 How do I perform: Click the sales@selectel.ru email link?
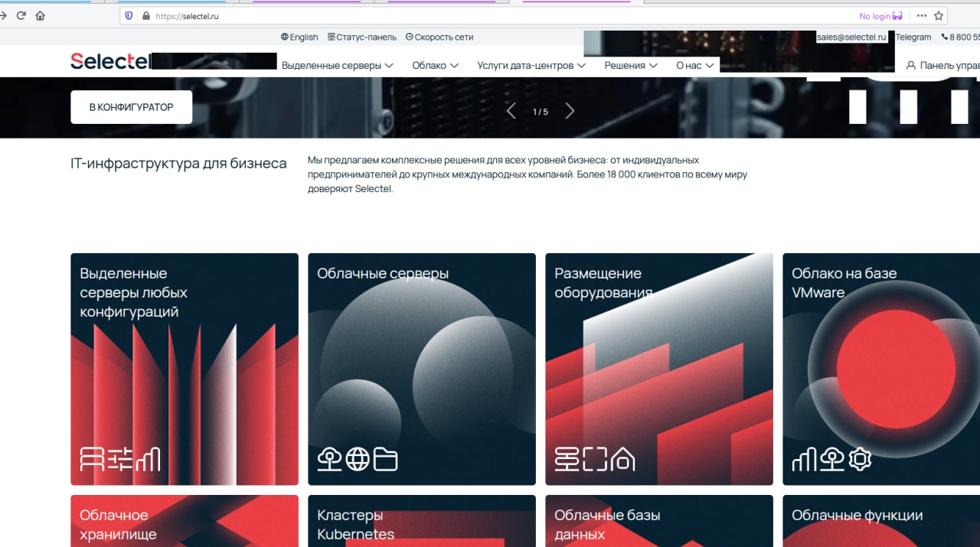(851, 37)
